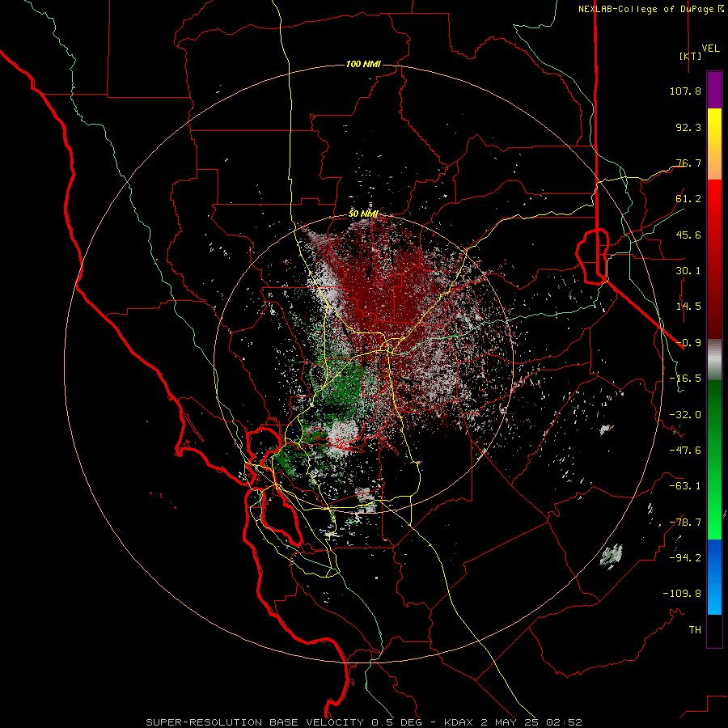
Task: Click the 100 NMI range ring label
Action: click(363, 64)
